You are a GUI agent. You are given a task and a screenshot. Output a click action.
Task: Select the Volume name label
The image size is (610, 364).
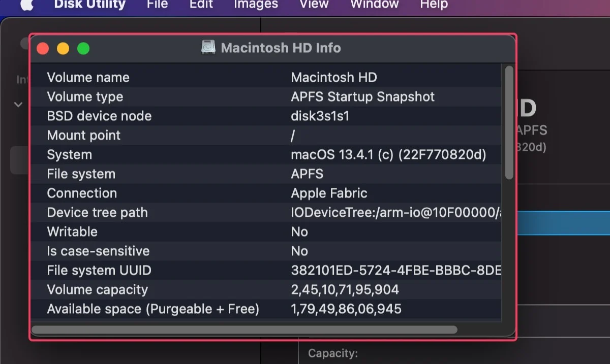(x=88, y=78)
